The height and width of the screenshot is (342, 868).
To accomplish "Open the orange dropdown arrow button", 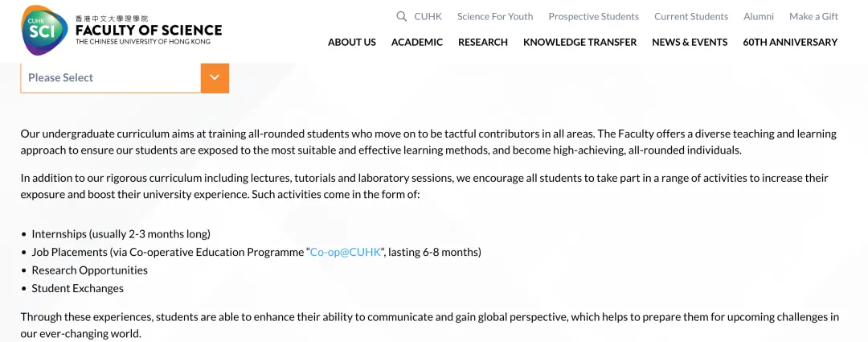I will click(215, 77).
